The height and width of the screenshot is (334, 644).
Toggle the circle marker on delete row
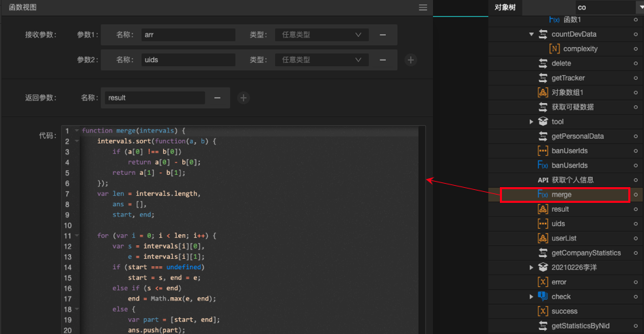pyautogui.click(x=635, y=64)
